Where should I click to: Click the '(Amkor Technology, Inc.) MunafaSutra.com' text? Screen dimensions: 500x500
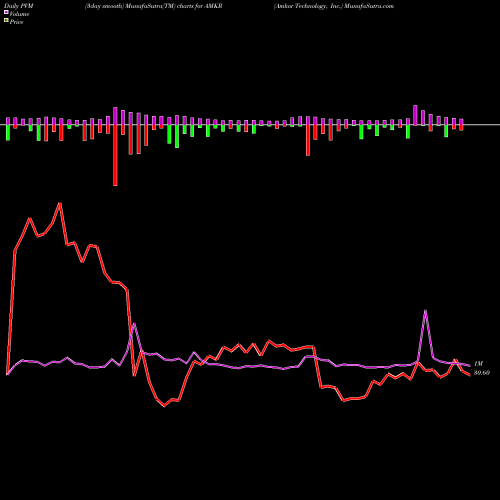[x=334, y=6]
